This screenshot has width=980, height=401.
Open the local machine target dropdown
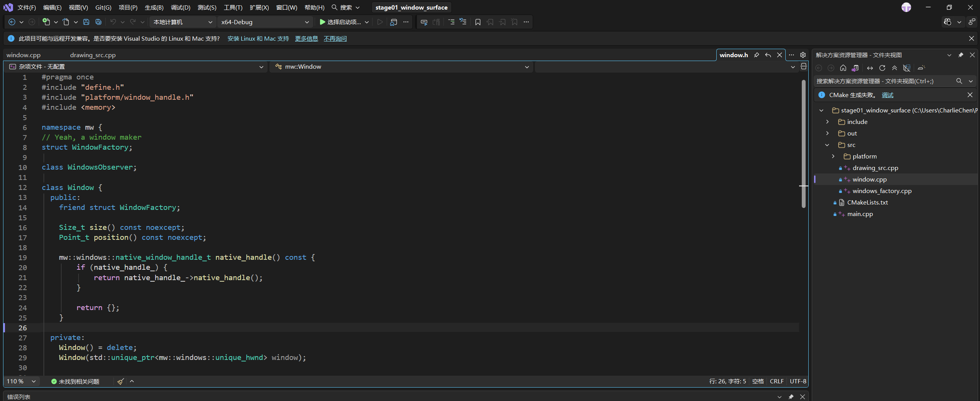click(x=183, y=22)
